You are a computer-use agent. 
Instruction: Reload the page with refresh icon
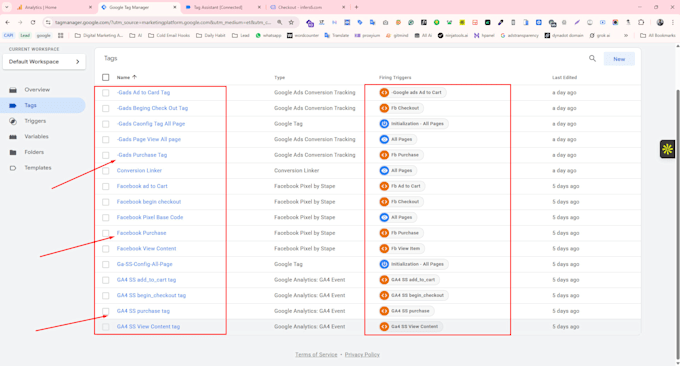click(33, 22)
